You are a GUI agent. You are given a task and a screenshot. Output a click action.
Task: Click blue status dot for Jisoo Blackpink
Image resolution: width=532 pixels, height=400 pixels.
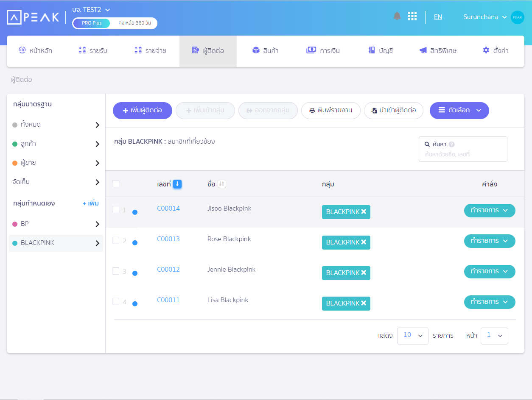pyautogui.click(x=135, y=212)
